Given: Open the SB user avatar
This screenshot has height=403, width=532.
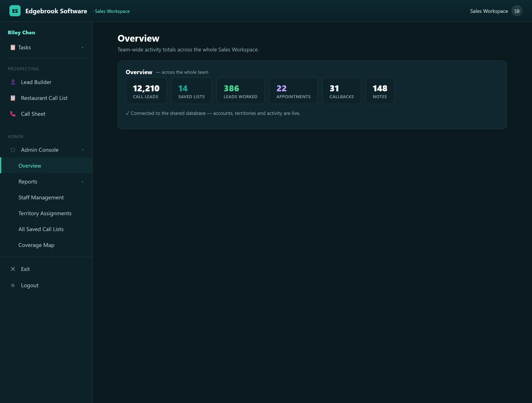Looking at the screenshot, I should 517,11.
